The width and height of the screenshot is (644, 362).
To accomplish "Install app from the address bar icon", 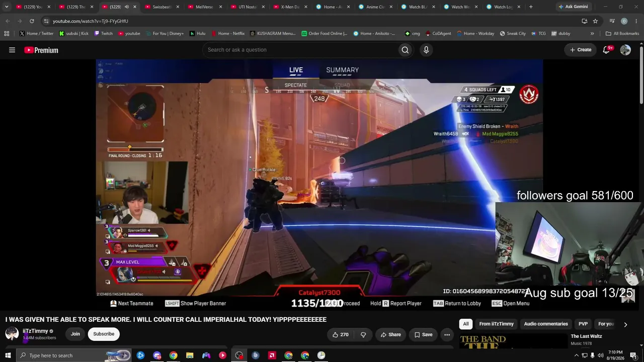I will coord(584,21).
